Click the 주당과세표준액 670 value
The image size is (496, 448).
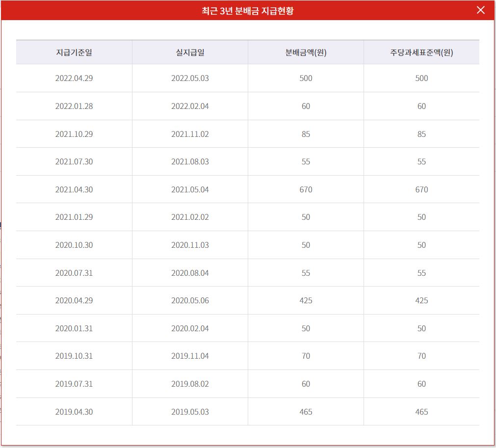(x=421, y=189)
